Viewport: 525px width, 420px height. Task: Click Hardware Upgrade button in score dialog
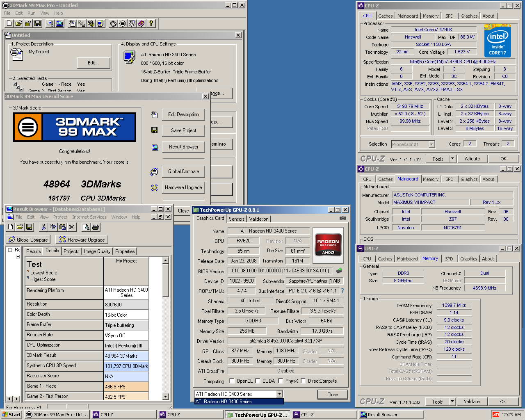click(x=183, y=187)
